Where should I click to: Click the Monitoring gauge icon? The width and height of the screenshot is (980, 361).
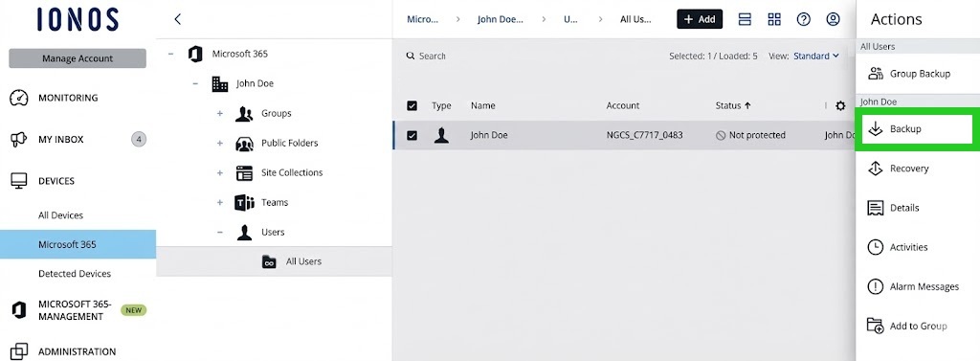[19, 98]
